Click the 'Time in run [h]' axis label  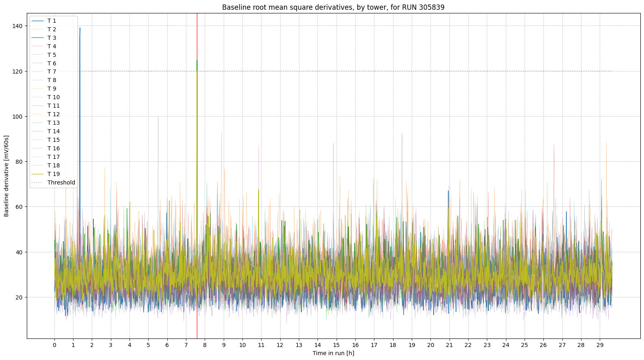coord(333,353)
